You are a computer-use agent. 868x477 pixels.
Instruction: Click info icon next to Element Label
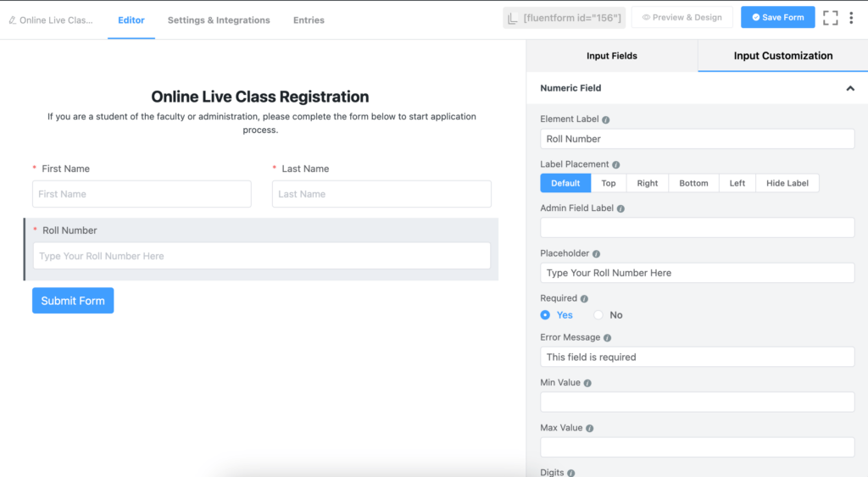click(x=605, y=119)
